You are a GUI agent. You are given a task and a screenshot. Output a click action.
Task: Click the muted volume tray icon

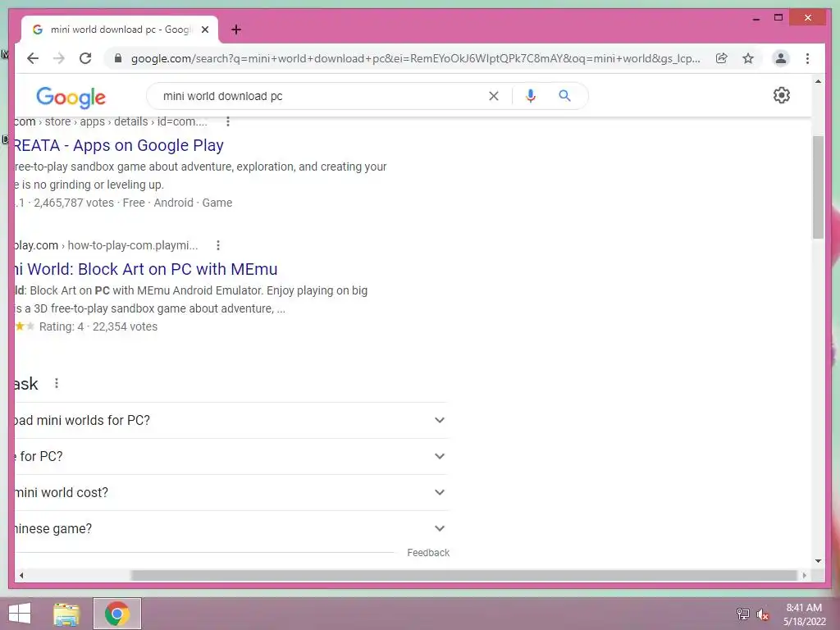coord(763,614)
